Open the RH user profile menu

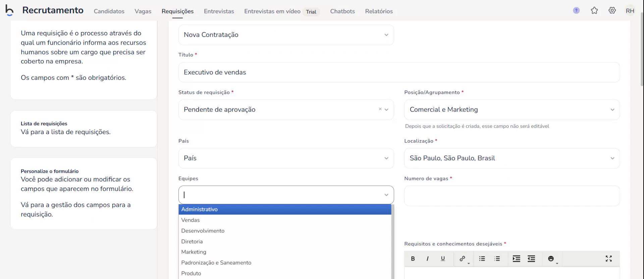(630, 11)
